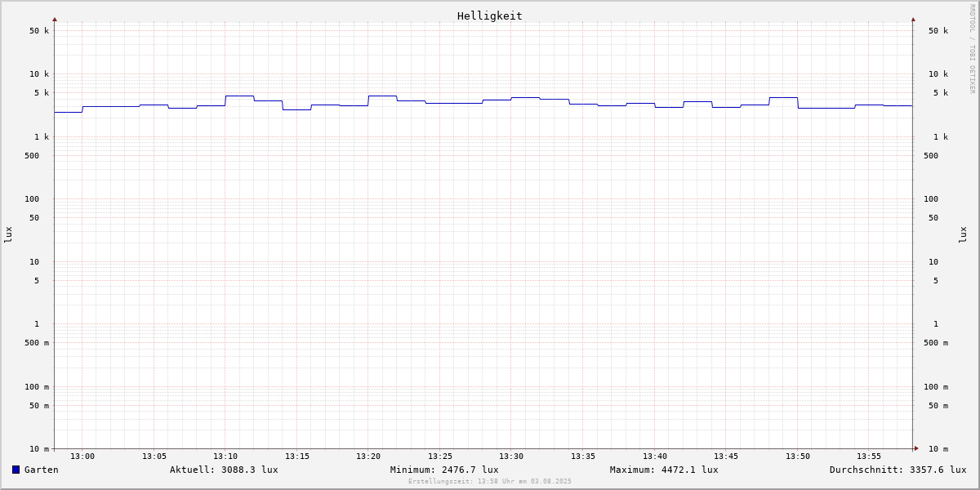
Task: Click the red arrow atop right axis
Action: 913,19
